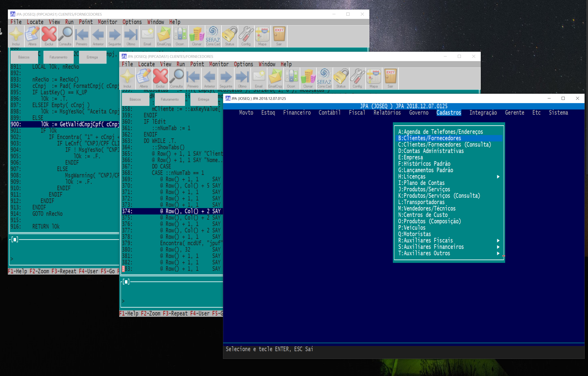Screen dimensions: 588x376
Task: Choose the L:Transportadoras menu entry
Action: (x=421, y=202)
